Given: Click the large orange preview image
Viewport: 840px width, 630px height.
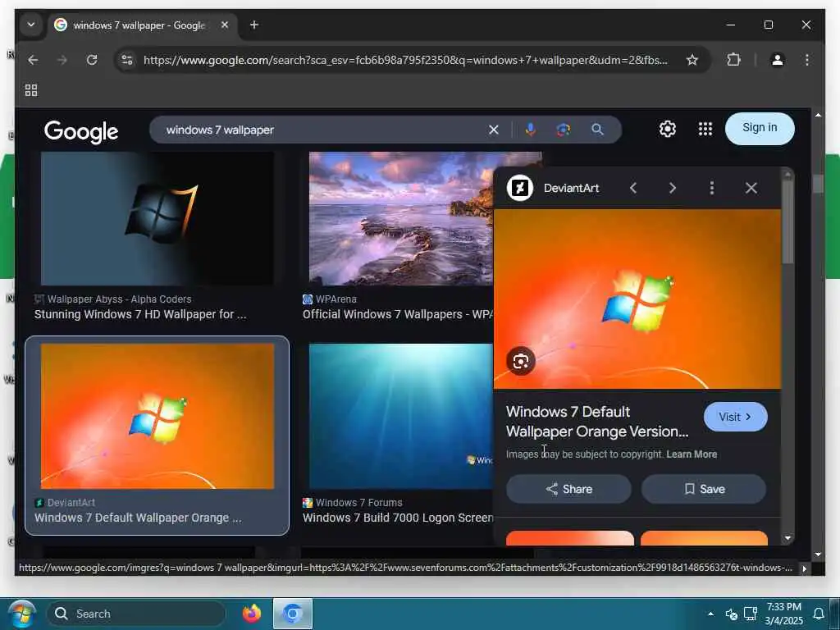Looking at the screenshot, I should [x=637, y=299].
